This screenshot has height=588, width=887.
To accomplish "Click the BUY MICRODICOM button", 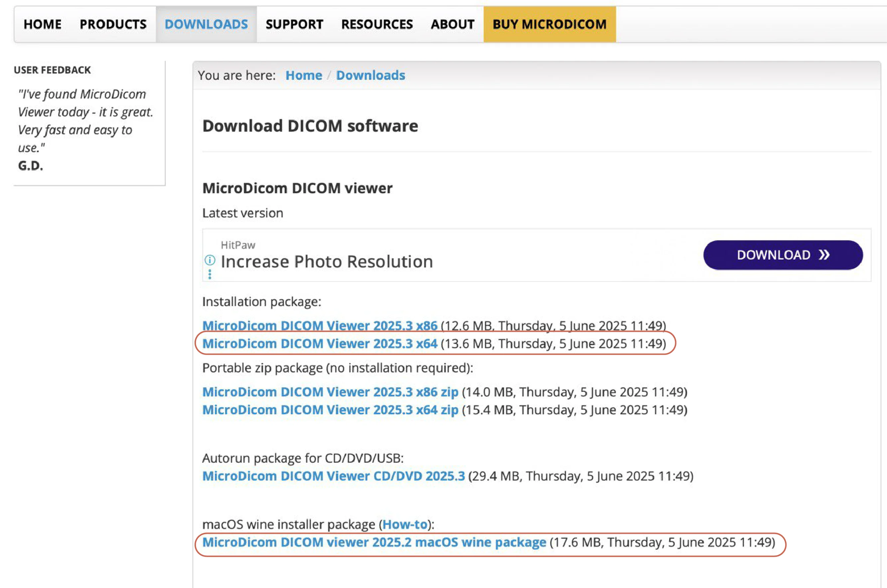I will (x=549, y=24).
